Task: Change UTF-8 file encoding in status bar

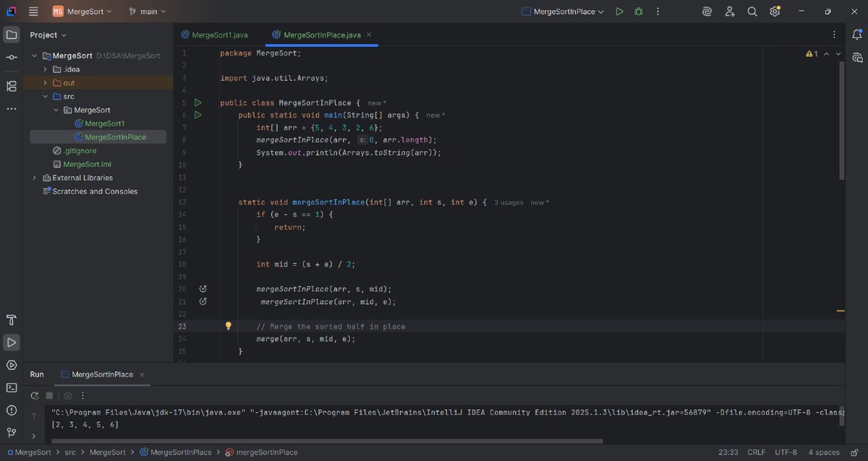Action: coord(786,452)
